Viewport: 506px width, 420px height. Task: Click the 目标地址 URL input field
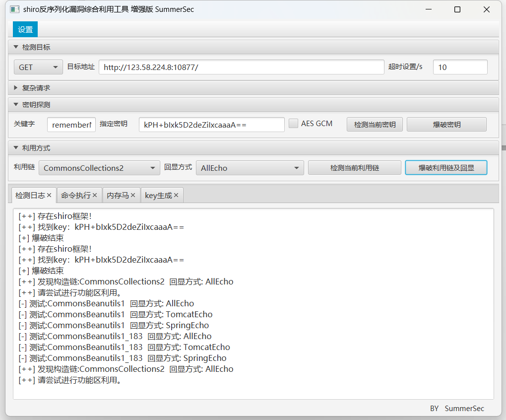coord(241,67)
